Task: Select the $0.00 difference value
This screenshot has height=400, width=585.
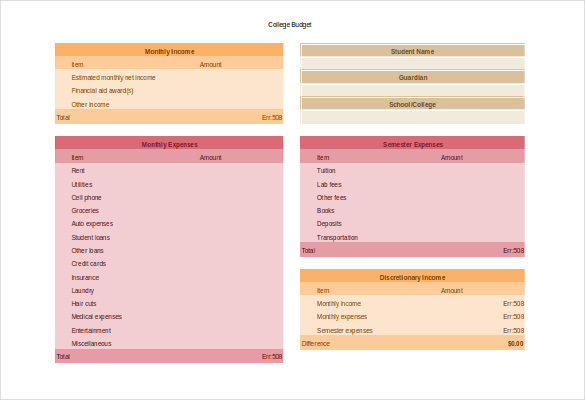Action: point(516,343)
